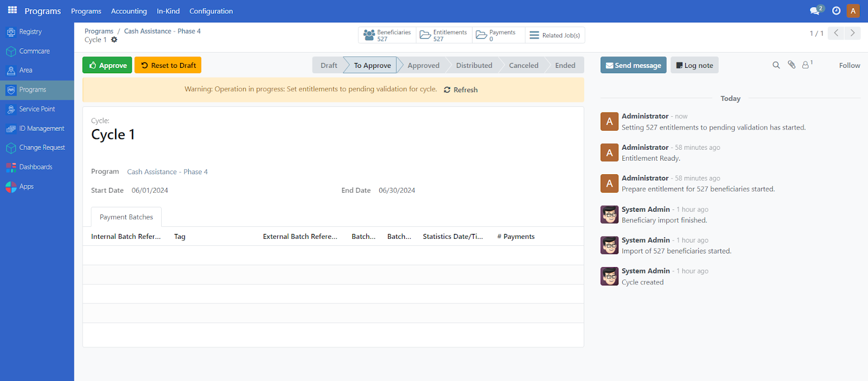Open the Entitlements 527 stat button
The width and height of the screenshot is (868, 381).
pos(444,35)
